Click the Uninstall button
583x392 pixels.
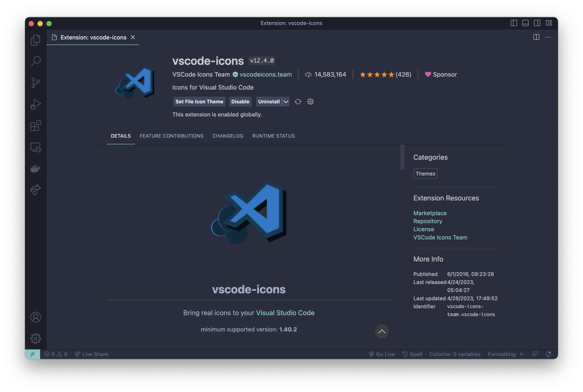(269, 102)
